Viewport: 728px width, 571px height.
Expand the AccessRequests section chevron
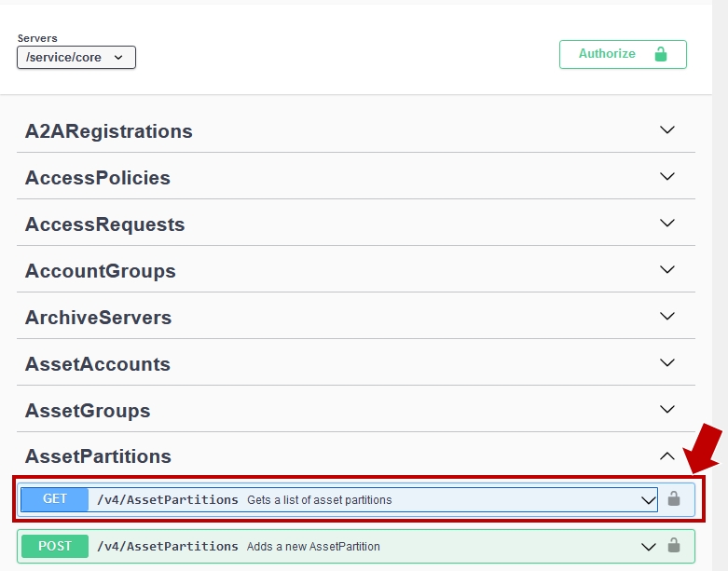coord(667,224)
